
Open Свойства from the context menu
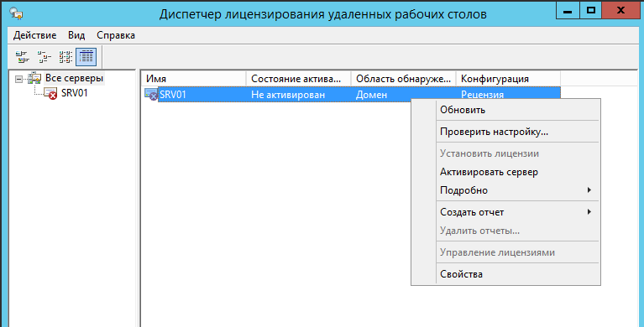505,274
